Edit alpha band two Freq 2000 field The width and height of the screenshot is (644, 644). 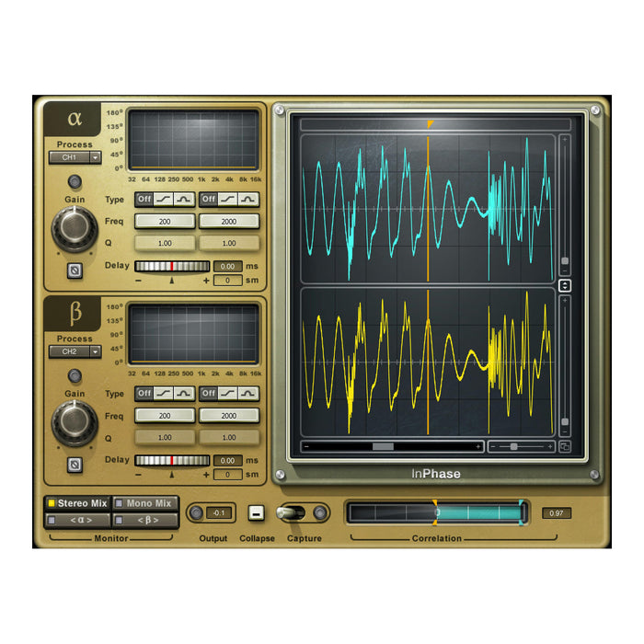click(x=229, y=222)
